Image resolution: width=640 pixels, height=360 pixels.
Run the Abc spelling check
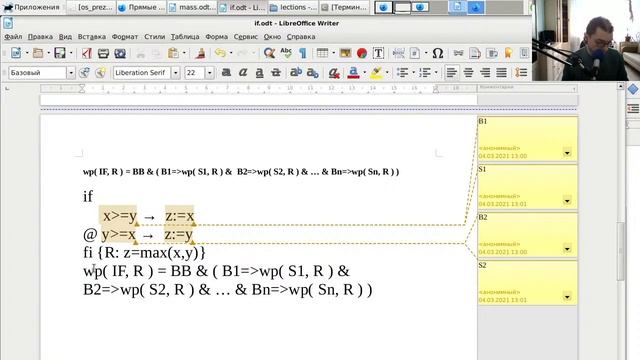coord(286,53)
